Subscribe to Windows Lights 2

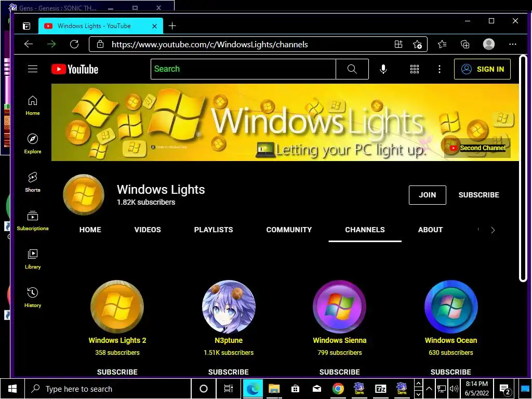coord(117,372)
